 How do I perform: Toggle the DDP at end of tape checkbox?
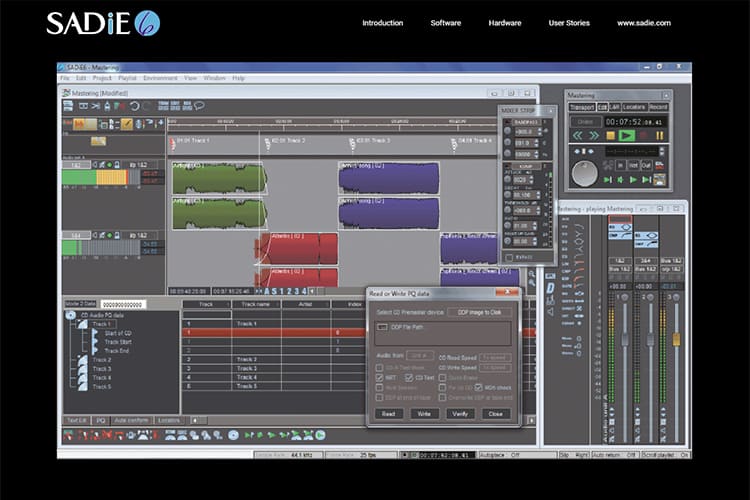click(379, 398)
